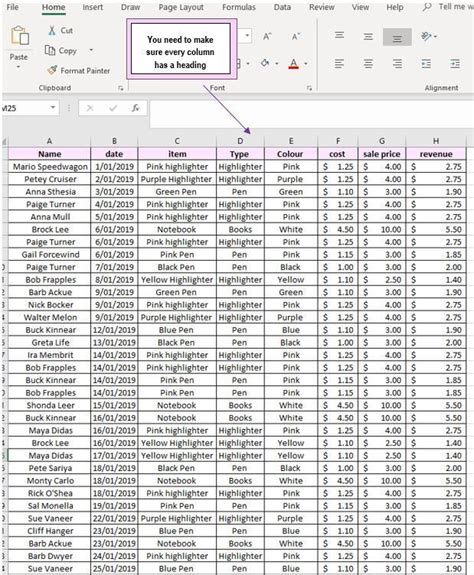Click the Copy icon
This screenshot has width=474, height=575.
(x=50, y=50)
